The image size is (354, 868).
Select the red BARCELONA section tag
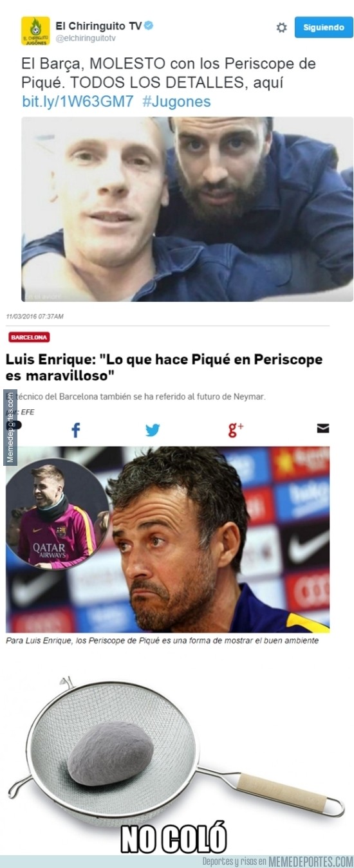30,337
